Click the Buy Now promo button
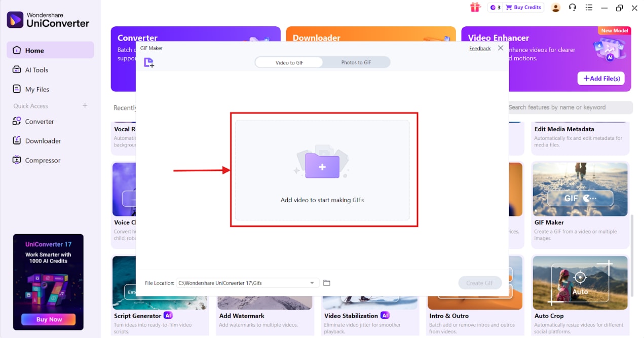This screenshot has height=338, width=644. click(49, 320)
